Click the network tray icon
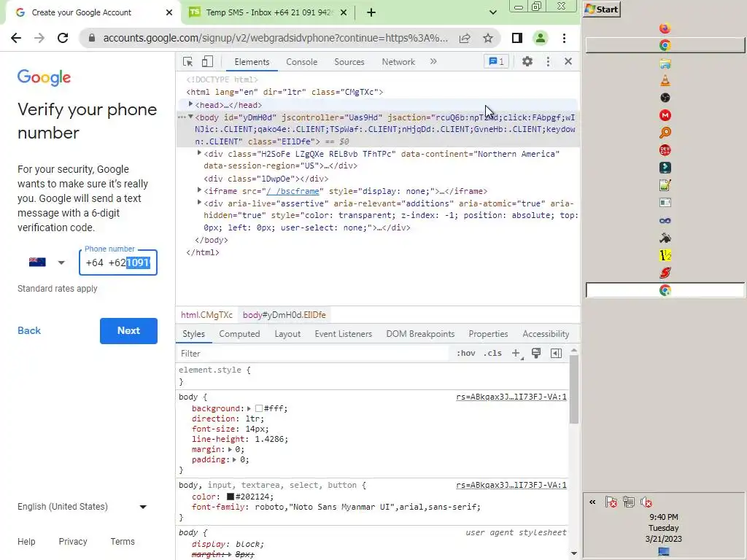 click(x=628, y=502)
